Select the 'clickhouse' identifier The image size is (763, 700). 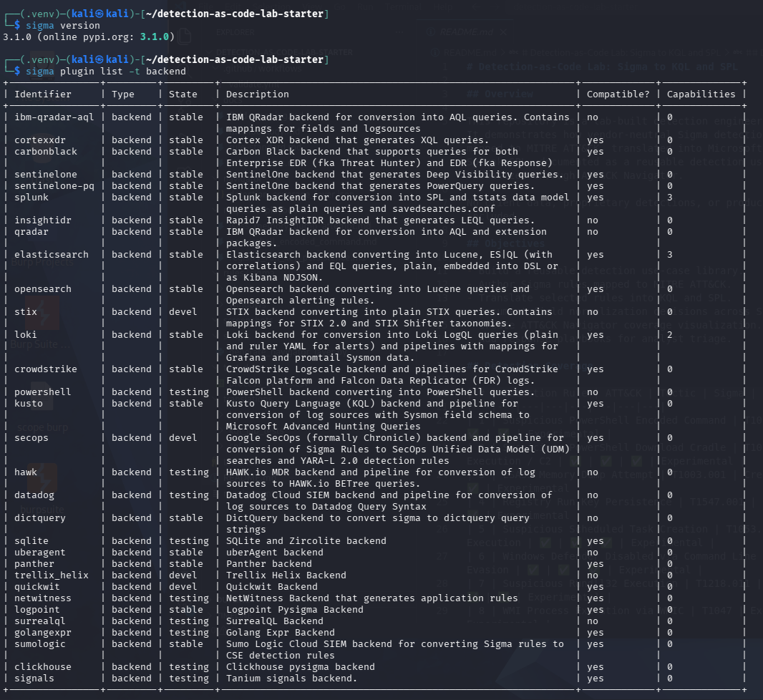click(43, 667)
